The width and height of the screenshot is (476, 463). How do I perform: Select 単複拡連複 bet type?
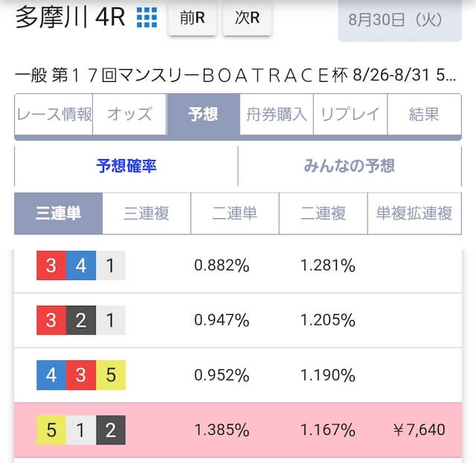pyautogui.click(x=414, y=214)
